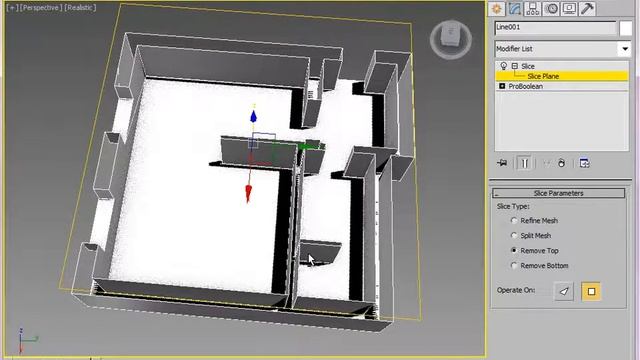Screen dimensions: 640x360
Task: Switch to the Modify panel tab
Action: 515,9
